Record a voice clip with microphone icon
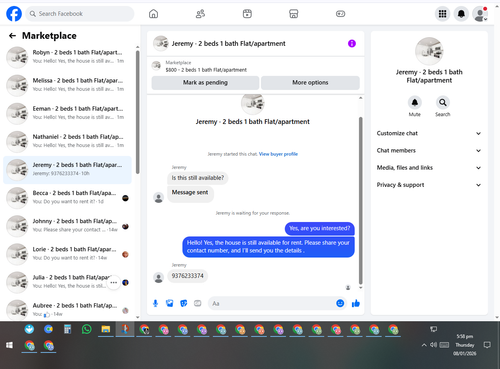The image size is (500, 369). [155, 303]
